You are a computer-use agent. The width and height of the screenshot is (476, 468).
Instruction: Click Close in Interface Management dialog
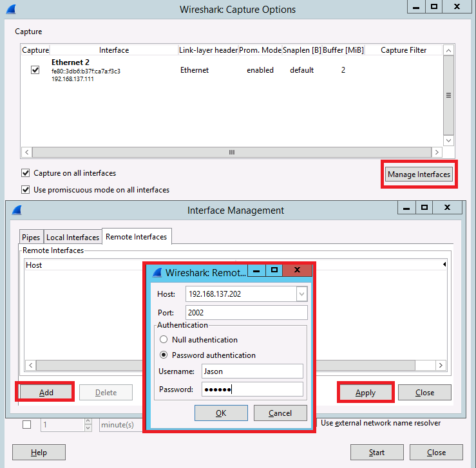424,393
